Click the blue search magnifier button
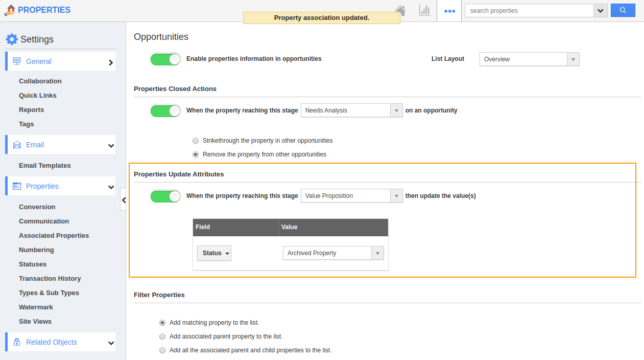The height and width of the screenshot is (360, 644). point(623,10)
